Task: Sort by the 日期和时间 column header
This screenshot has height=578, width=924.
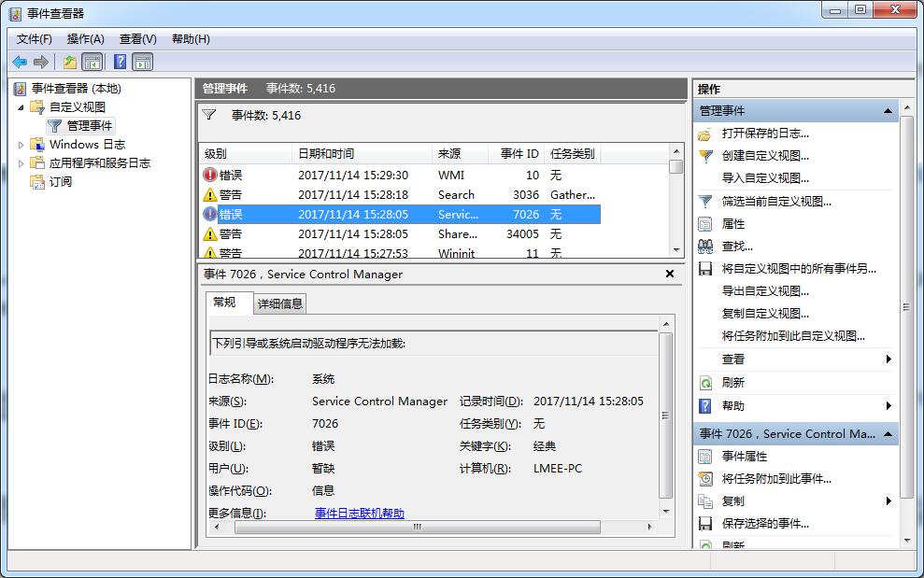Action: (362, 154)
